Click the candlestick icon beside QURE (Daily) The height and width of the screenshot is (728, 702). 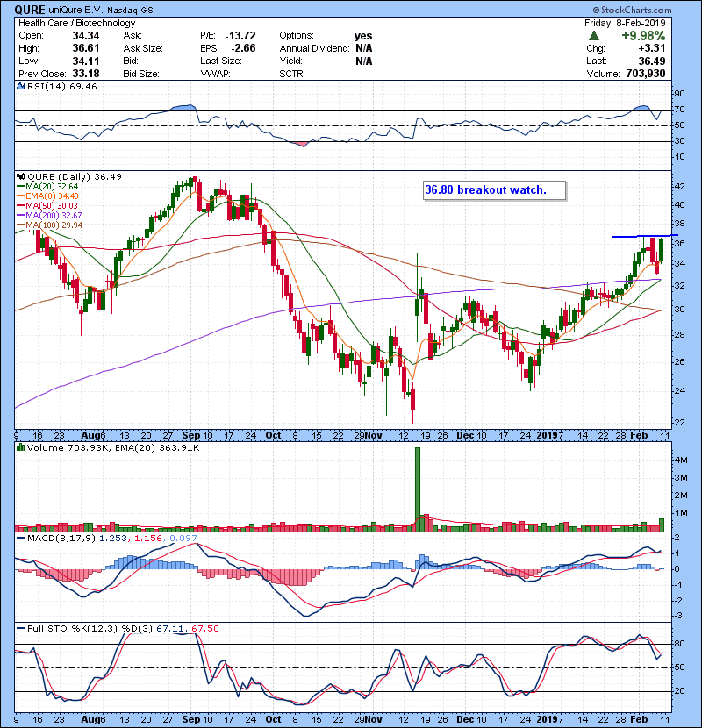(20, 176)
